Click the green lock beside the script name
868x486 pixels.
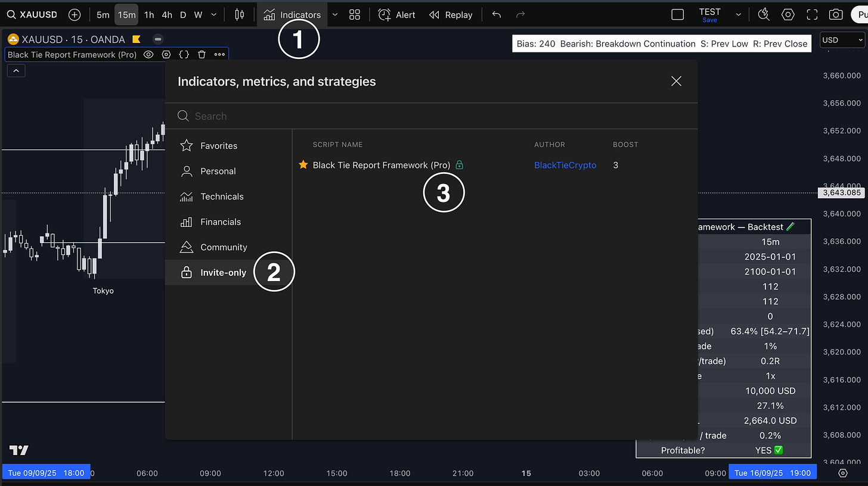[459, 165]
